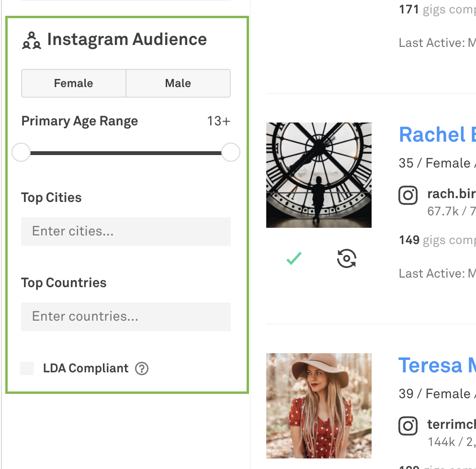
Task: Click the green checkmark under Rachel's photo
Action: pos(294,258)
